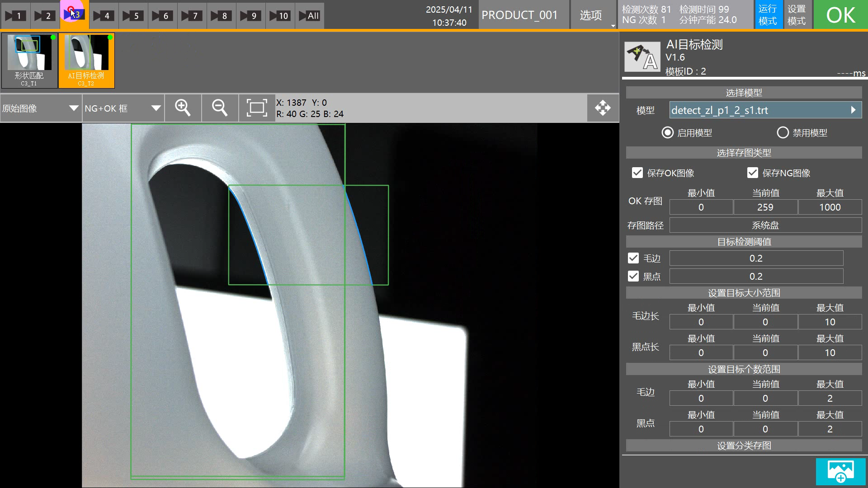Click the add image icon at bottom right
Image resolution: width=868 pixels, height=488 pixels.
point(840,471)
